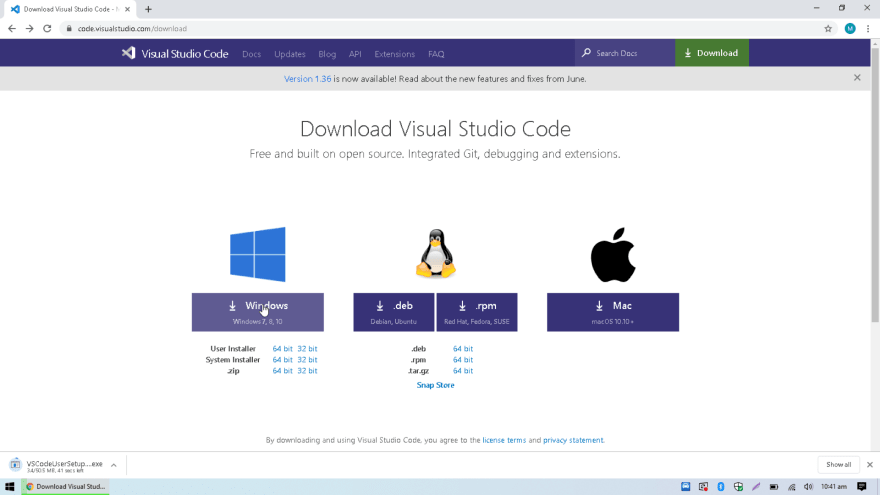Click the search magnifier icon in navbar
Viewport: 880px width, 495px height.
[x=586, y=53]
